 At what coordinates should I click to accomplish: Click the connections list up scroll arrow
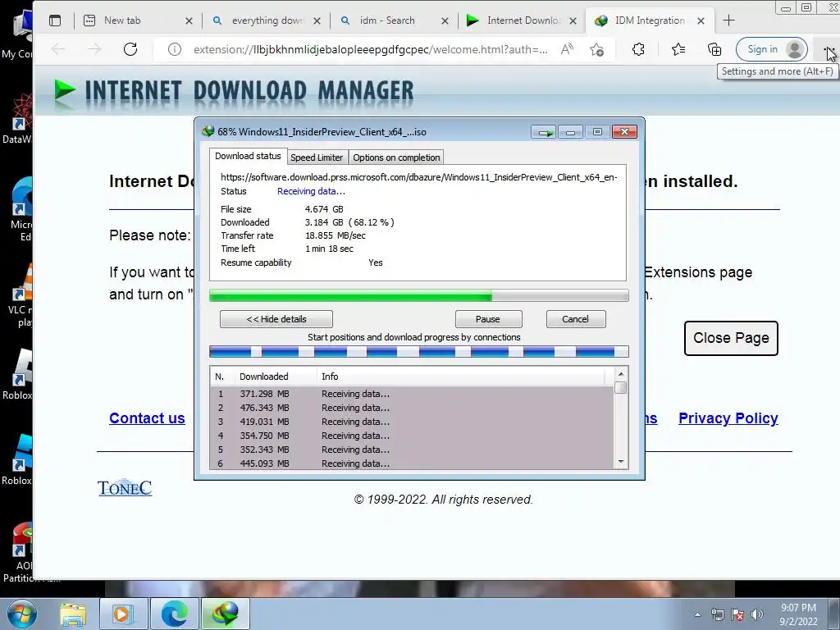pyautogui.click(x=621, y=374)
